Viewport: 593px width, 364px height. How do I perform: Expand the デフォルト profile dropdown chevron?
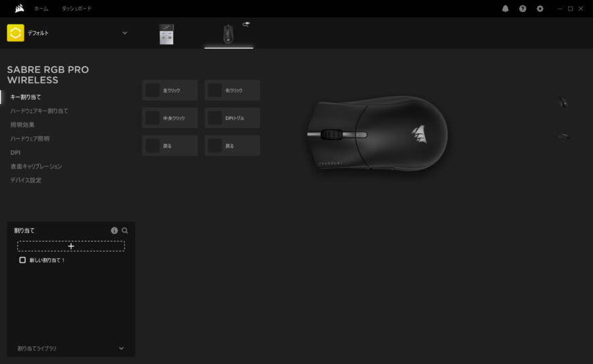point(125,33)
